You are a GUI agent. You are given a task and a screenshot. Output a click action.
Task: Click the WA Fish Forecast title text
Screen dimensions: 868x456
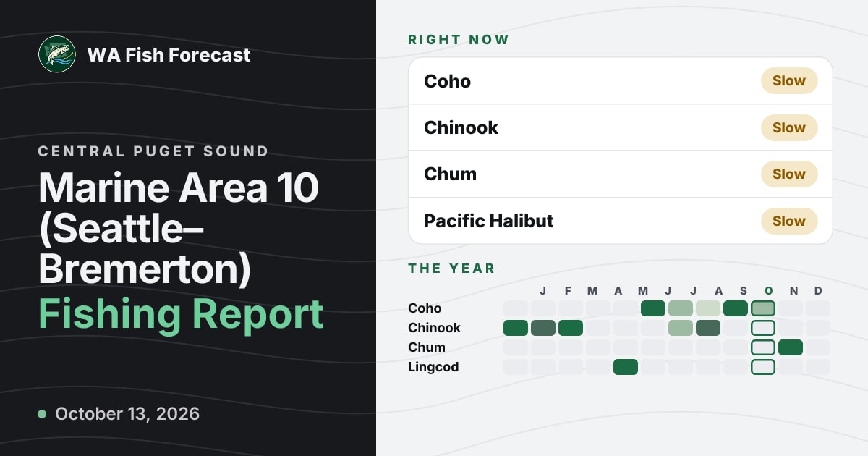coord(169,55)
